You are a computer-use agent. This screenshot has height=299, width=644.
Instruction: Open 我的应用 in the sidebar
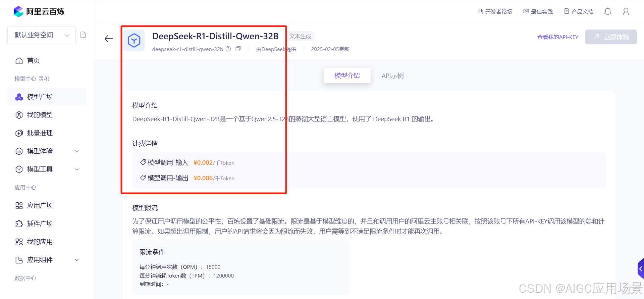[x=47, y=242]
